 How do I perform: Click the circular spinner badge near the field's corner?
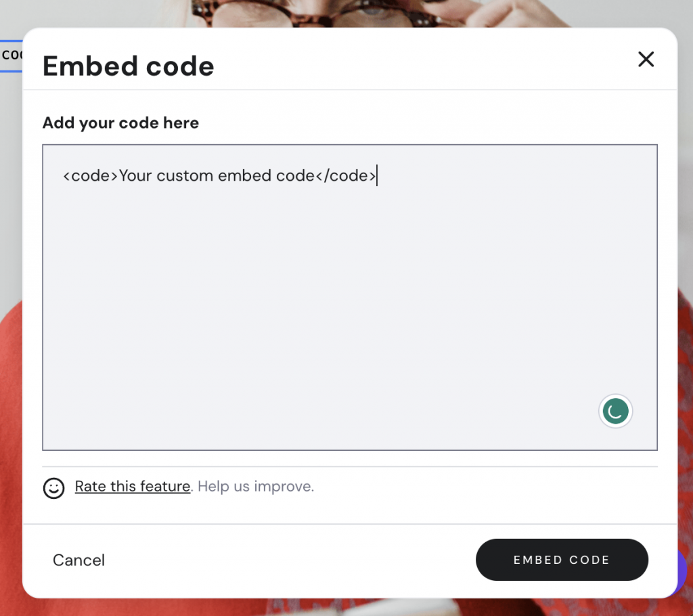coord(615,411)
